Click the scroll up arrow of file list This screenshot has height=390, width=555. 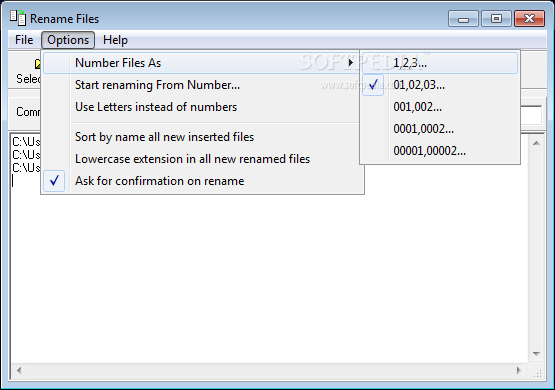(x=536, y=143)
